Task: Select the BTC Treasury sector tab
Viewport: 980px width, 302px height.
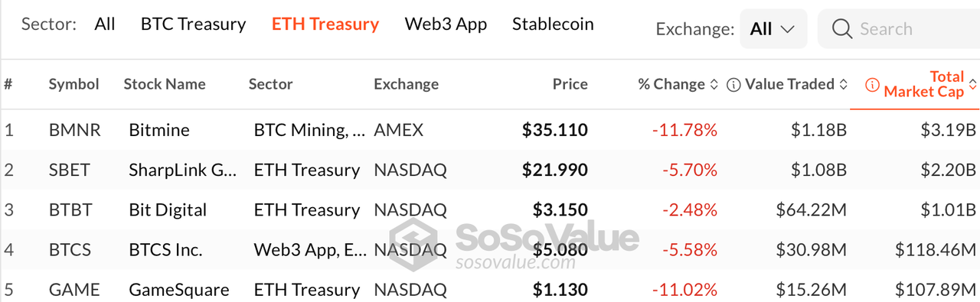Action: coord(194,24)
